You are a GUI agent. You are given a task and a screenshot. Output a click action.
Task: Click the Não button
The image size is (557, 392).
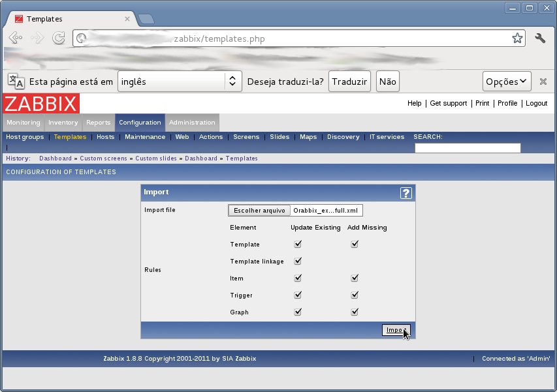click(388, 82)
